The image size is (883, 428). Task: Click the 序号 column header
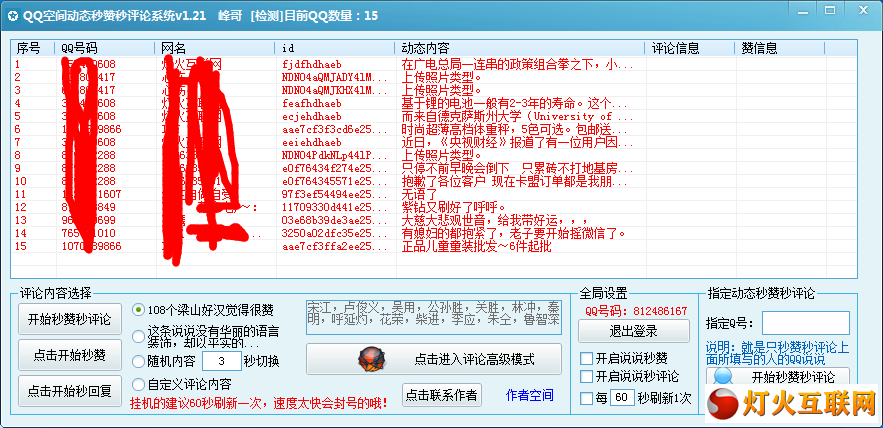pyautogui.click(x=33, y=48)
